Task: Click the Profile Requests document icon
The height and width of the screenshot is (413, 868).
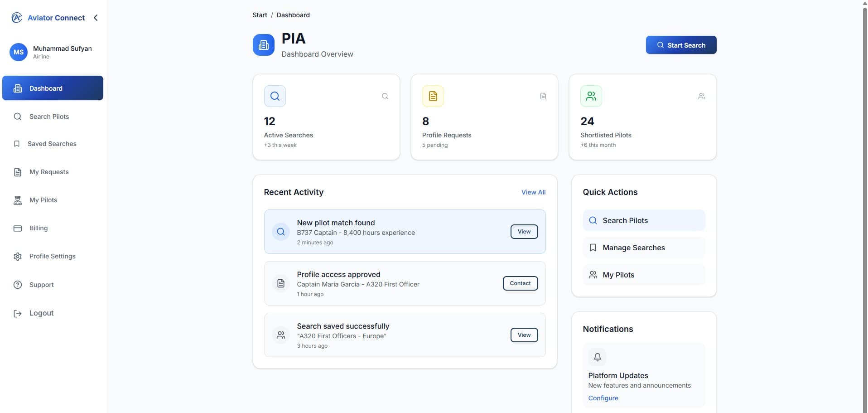Action: coord(433,96)
